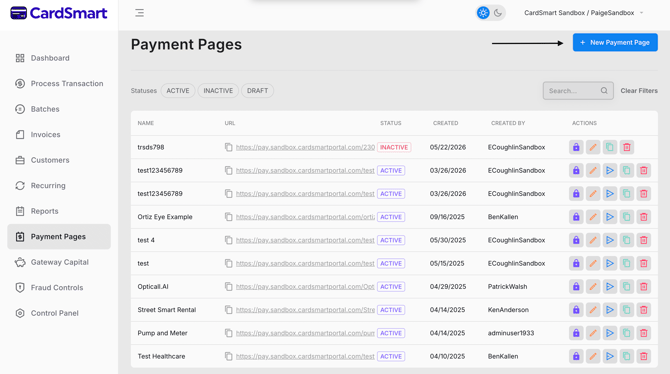Open the trsds798 payment page URL
The width and height of the screenshot is (670, 374).
[x=305, y=147]
